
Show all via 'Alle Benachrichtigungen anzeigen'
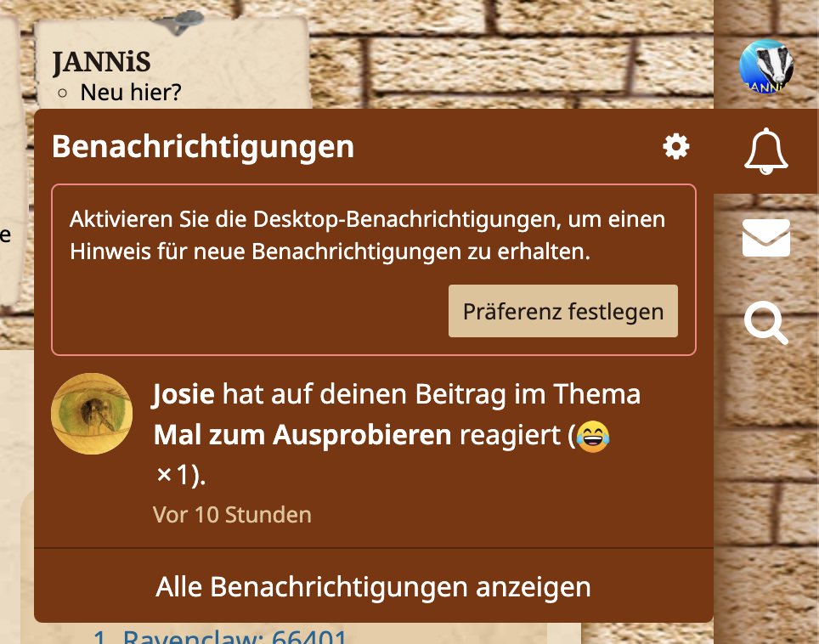pos(374,586)
